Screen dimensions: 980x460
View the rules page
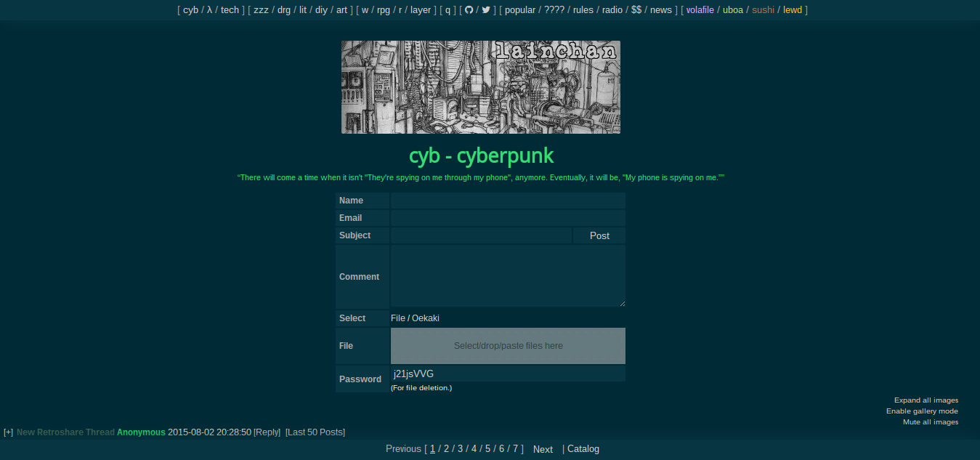click(x=583, y=9)
